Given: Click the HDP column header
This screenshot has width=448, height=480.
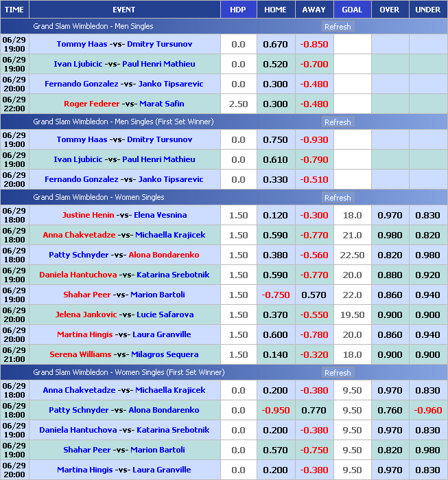Looking at the screenshot, I should pos(237,10).
